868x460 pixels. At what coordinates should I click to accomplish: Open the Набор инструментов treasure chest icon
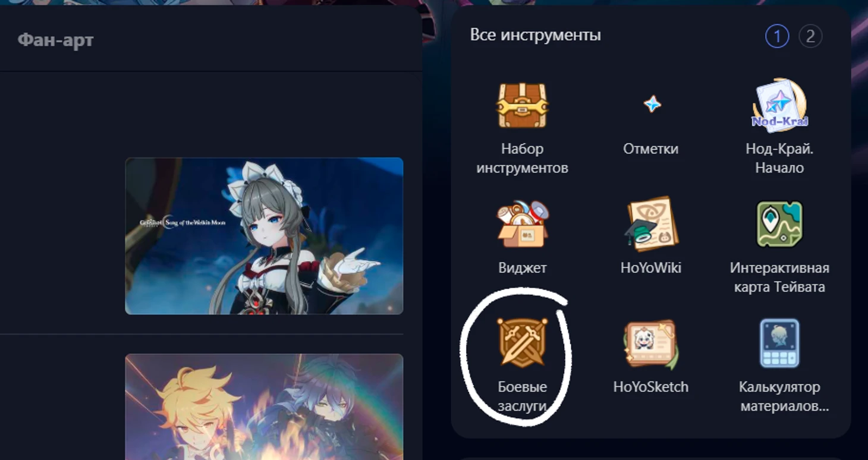522,106
